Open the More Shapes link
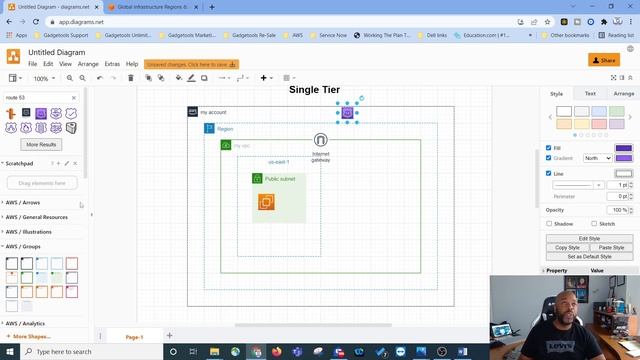The height and width of the screenshot is (360, 640). 29,336
